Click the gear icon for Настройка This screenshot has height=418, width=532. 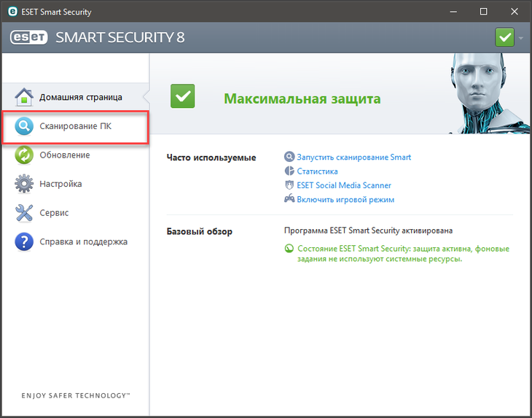coord(24,184)
